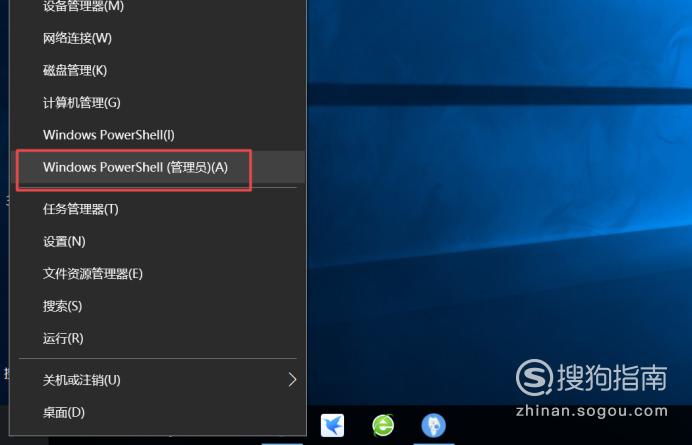Open 运行(R) dialog entry
Image resolution: width=692 pixels, height=445 pixels.
[x=158, y=338]
